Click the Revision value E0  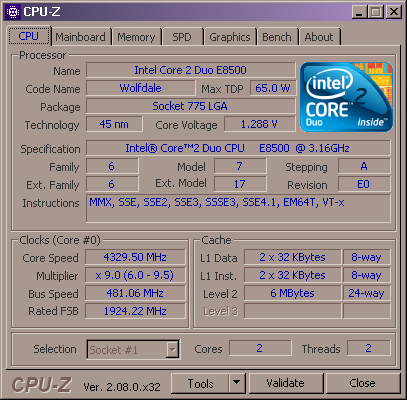364,184
